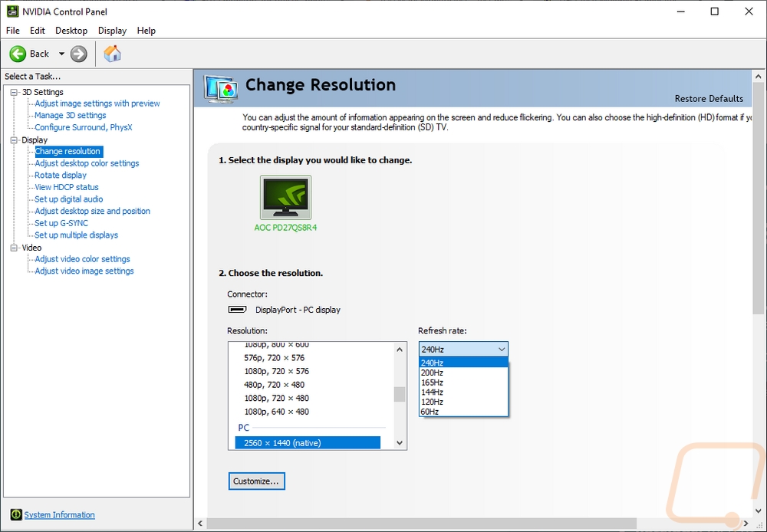The width and height of the screenshot is (767, 532).
Task: Choose 165Hz refresh rate
Action: coord(463,383)
